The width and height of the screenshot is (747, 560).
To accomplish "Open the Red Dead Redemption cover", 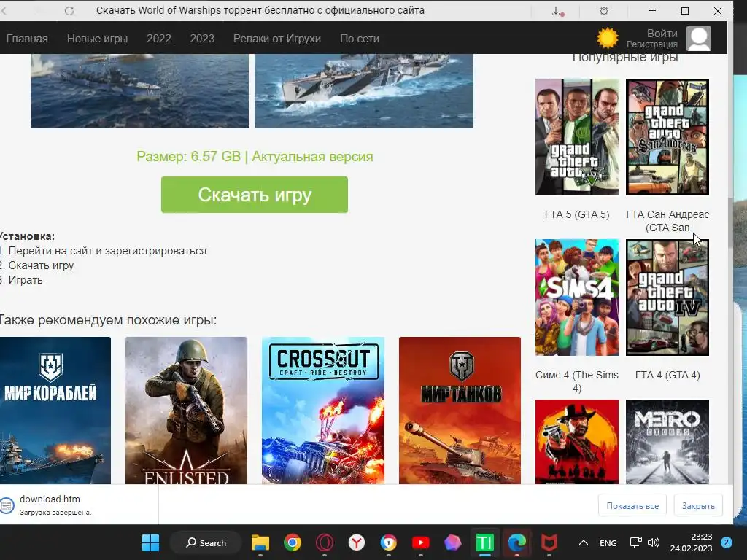I will (577, 442).
